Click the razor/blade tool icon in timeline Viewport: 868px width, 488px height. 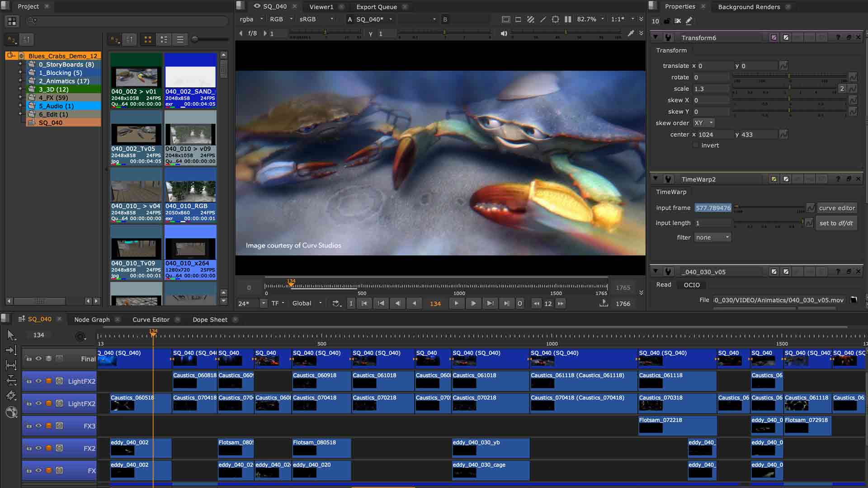coord(11,396)
